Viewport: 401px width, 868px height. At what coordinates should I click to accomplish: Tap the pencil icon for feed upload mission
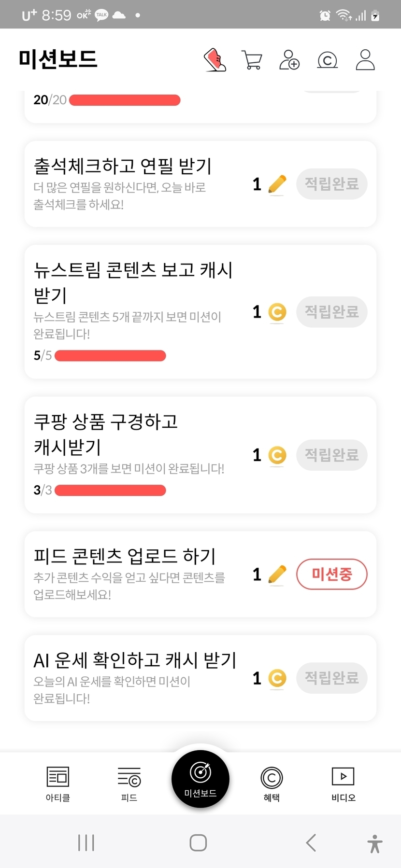pyautogui.click(x=277, y=574)
